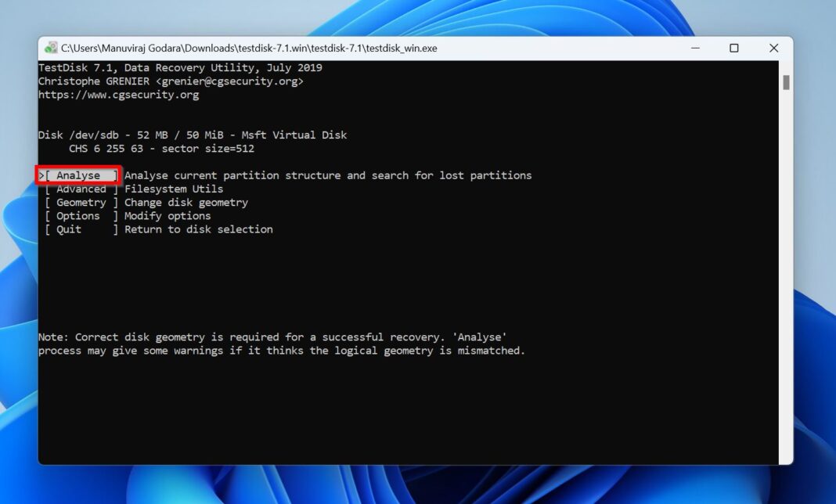The height and width of the screenshot is (504, 836).
Task: Click the cgsecurity.org URL text
Action: 119,94
